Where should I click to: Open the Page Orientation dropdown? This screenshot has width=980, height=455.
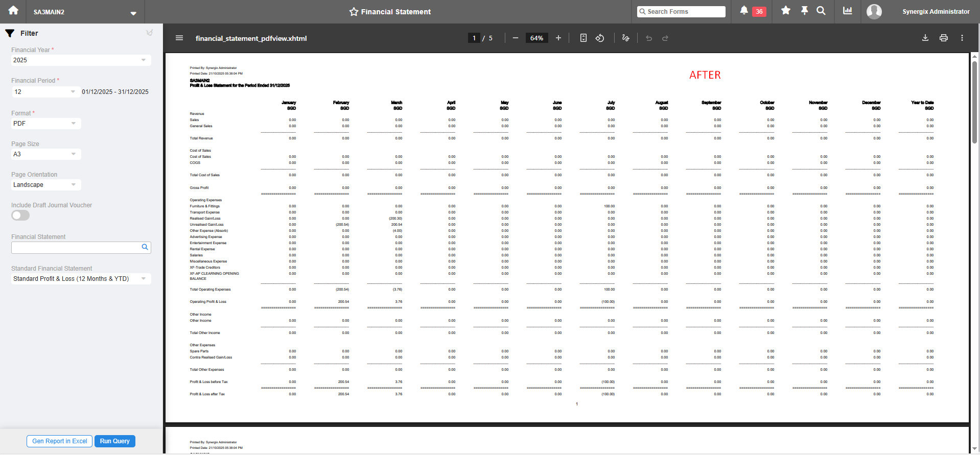pyautogui.click(x=74, y=185)
